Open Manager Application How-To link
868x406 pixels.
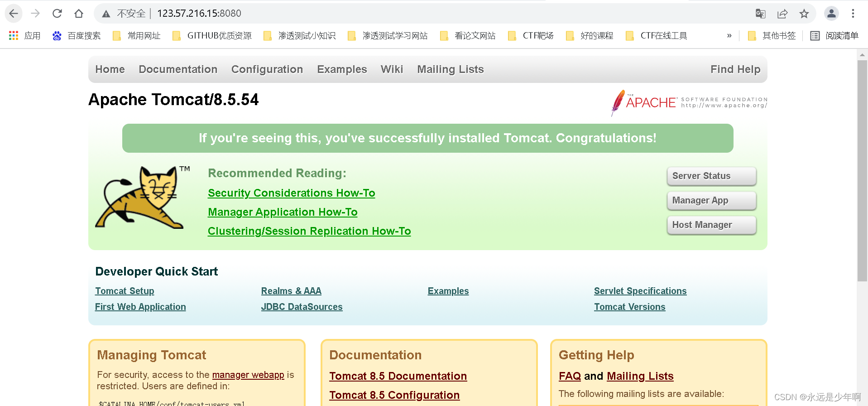(283, 212)
